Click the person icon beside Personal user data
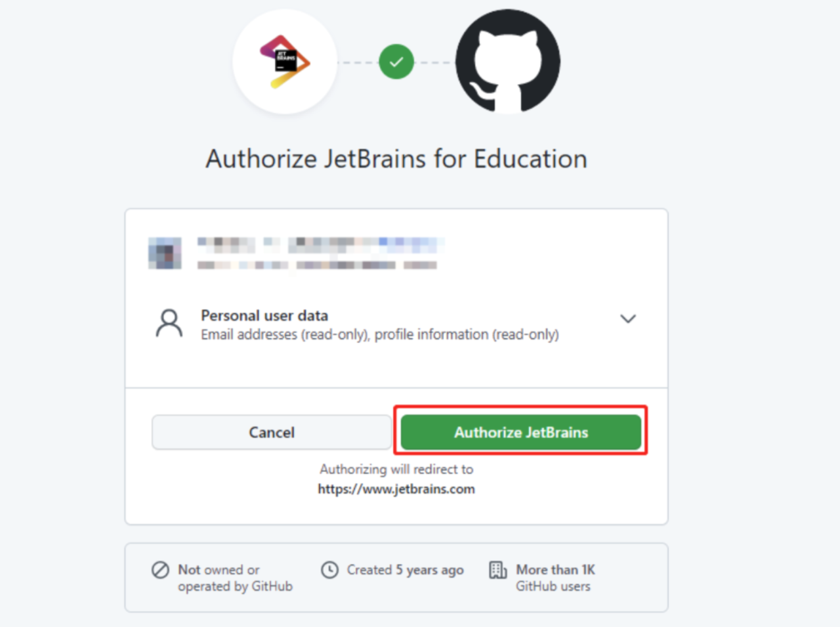The width and height of the screenshot is (840, 627). coord(169,324)
